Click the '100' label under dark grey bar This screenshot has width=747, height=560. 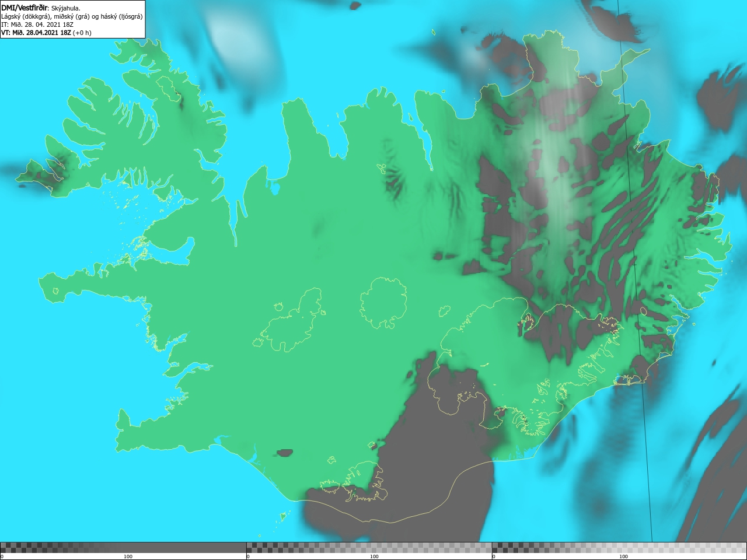[128, 556]
